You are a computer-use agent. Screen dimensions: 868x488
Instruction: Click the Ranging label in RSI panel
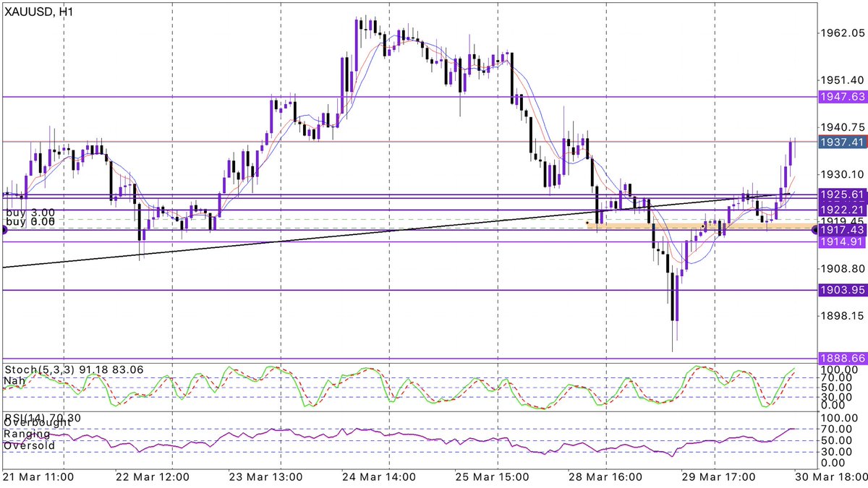27,434
